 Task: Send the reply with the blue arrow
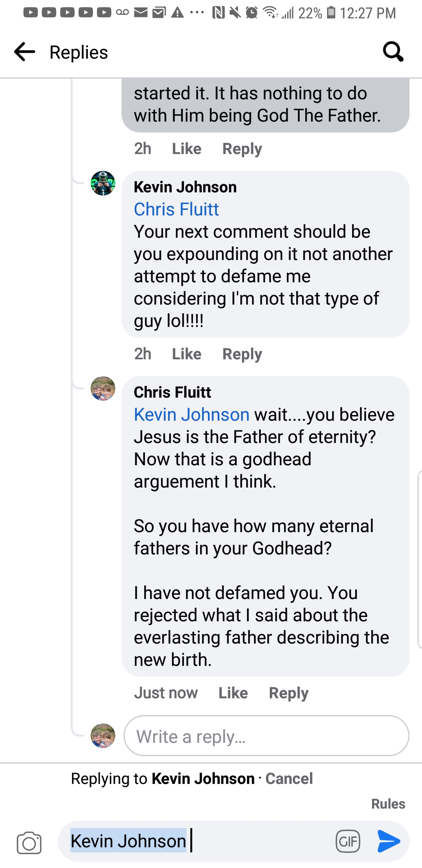pyautogui.click(x=389, y=841)
